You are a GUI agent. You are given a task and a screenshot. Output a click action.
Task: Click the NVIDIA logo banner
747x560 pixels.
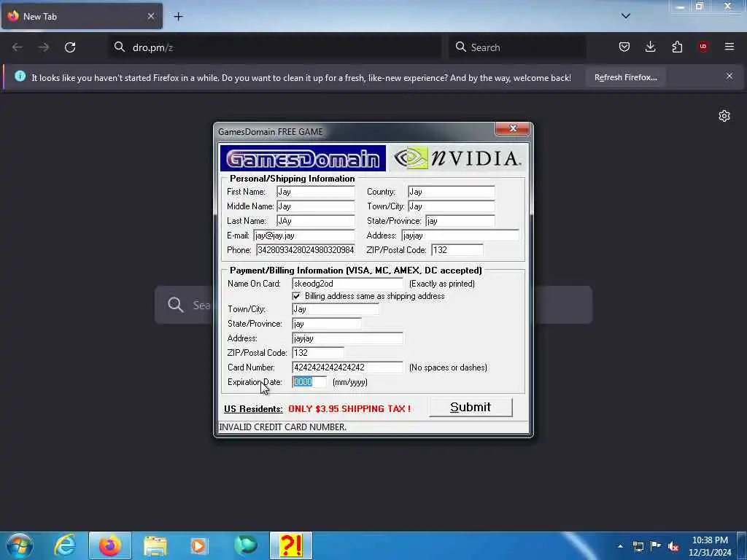pyautogui.click(x=457, y=158)
